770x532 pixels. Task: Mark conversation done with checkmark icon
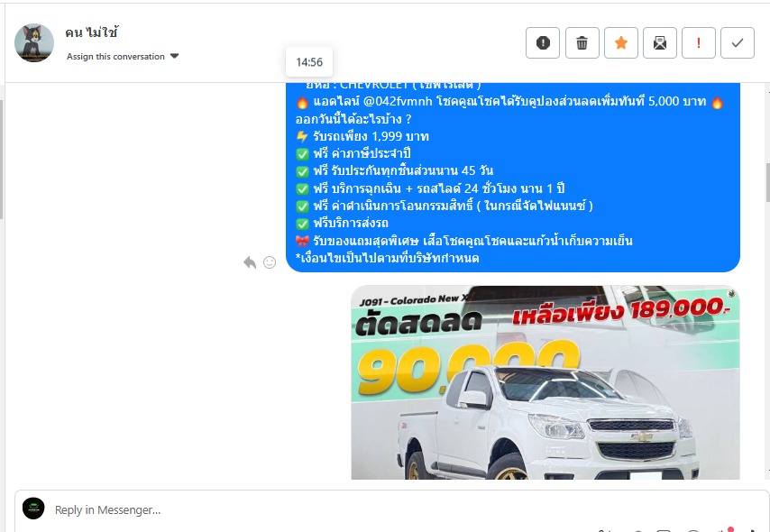[x=738, y=42]
